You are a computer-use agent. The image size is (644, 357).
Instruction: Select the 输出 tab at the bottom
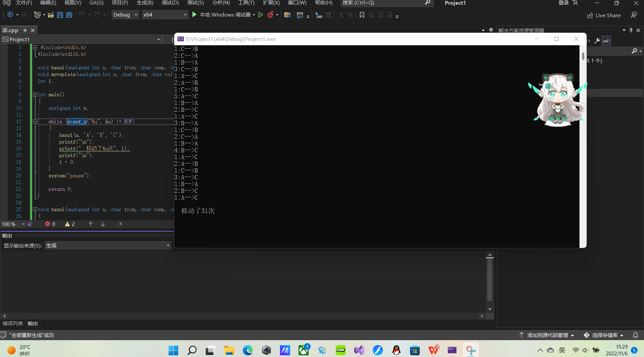33,324
